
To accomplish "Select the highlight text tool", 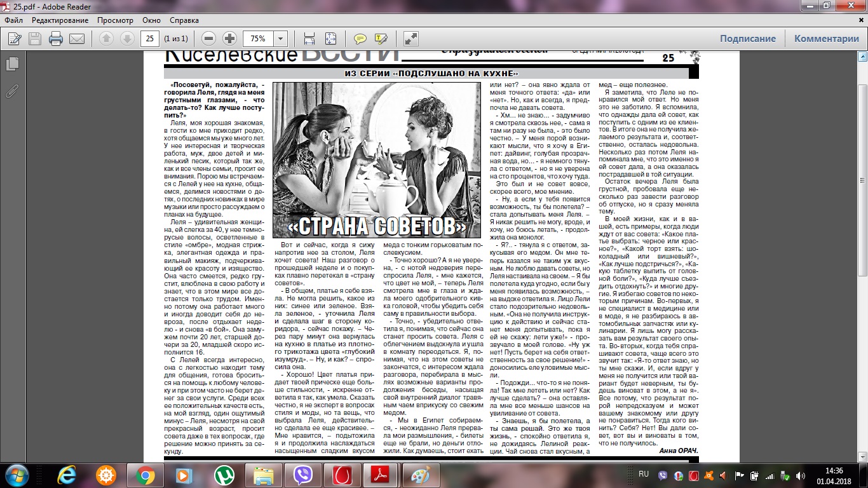I will click(x=381, y=39).
